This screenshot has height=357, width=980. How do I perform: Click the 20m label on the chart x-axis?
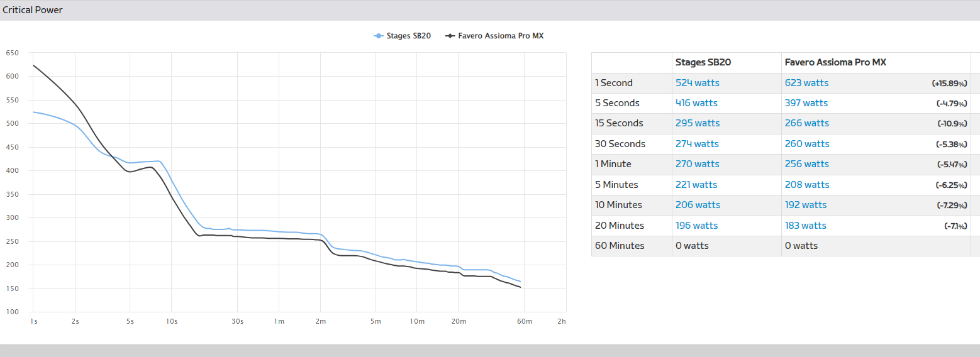(459, 321)
